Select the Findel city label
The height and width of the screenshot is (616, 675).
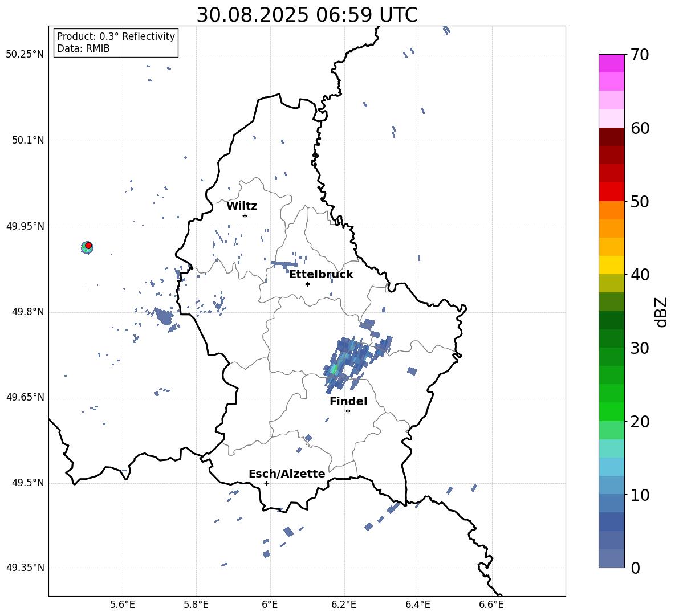tap(348, 401)
